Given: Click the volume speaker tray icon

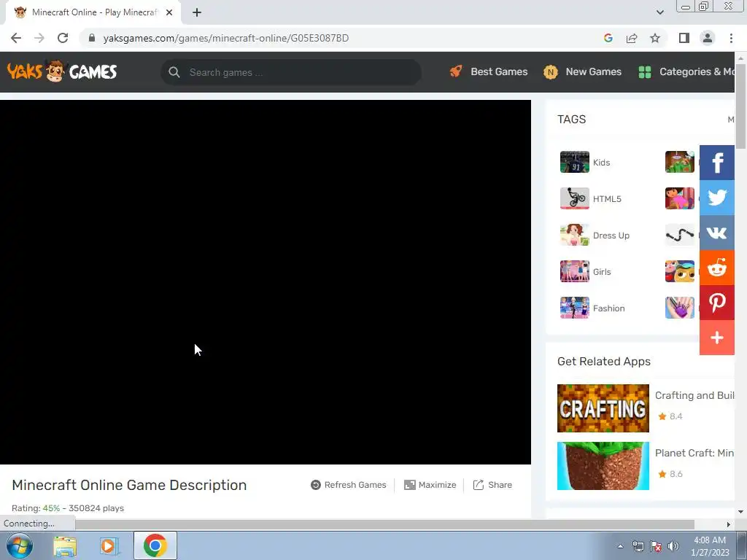Looking at the screenshot, I should (673, 546).
